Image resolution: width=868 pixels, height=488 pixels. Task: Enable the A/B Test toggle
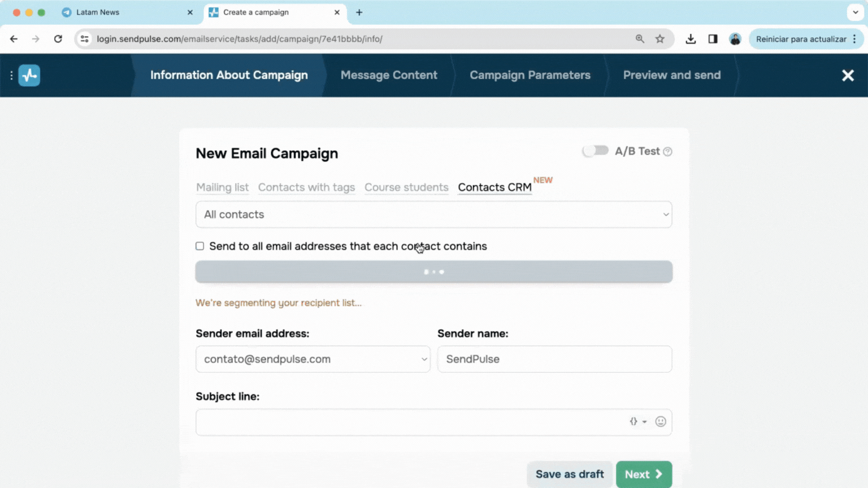[596, 151]
